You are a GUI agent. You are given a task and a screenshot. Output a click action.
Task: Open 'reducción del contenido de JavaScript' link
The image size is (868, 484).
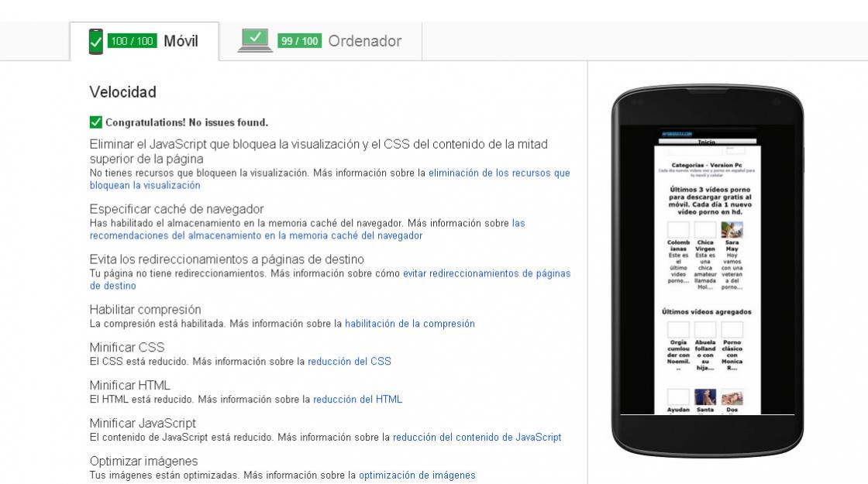pos(477,438)
